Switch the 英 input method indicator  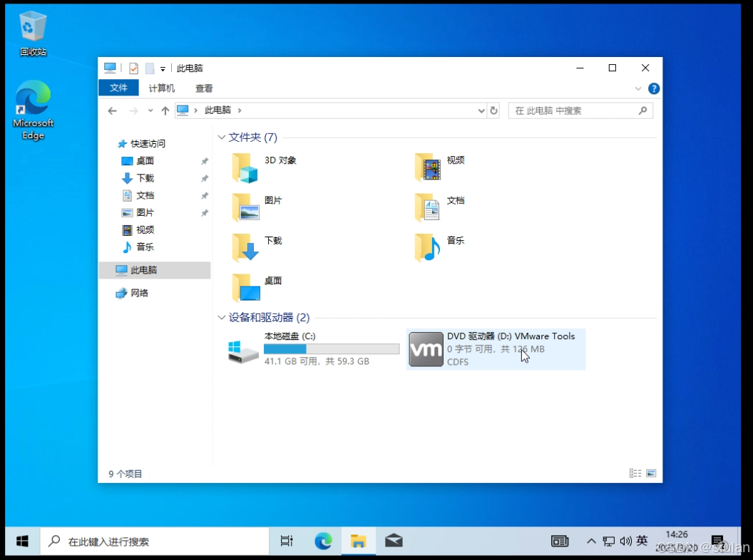642,541
